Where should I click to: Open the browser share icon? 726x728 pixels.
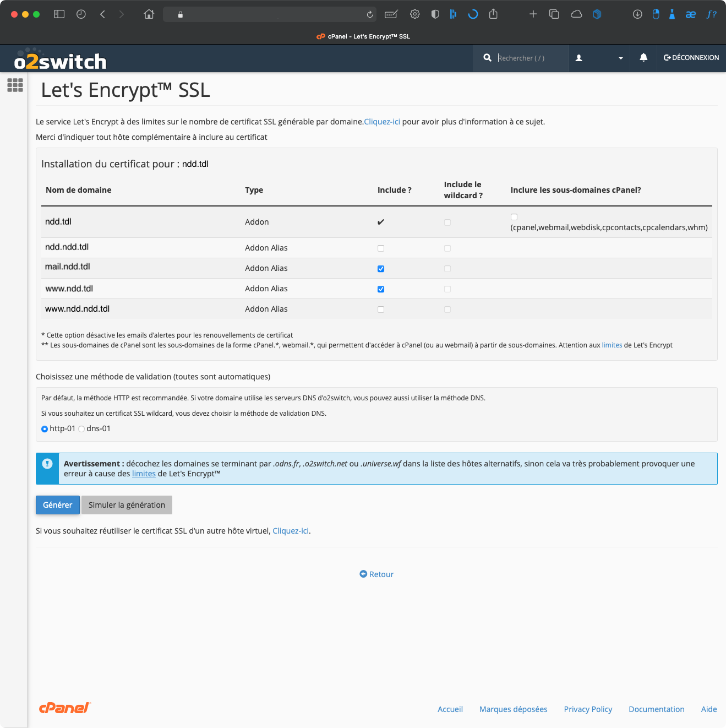pos(493,14)
